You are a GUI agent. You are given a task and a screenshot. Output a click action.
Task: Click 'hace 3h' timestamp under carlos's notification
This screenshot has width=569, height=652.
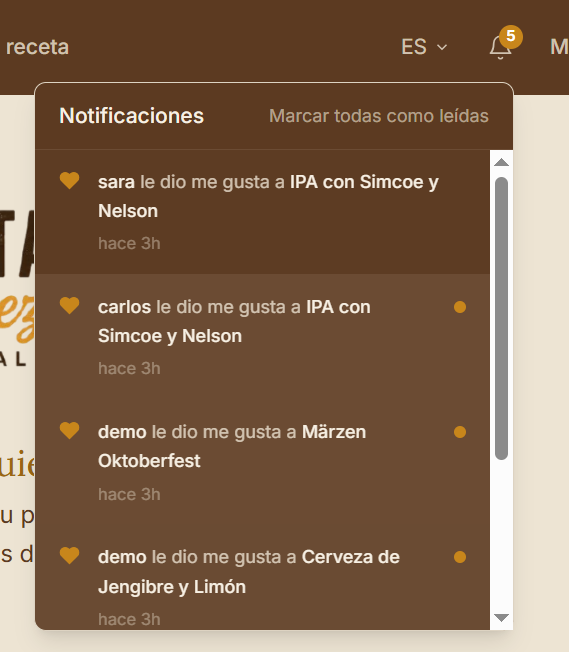point(129,368)
